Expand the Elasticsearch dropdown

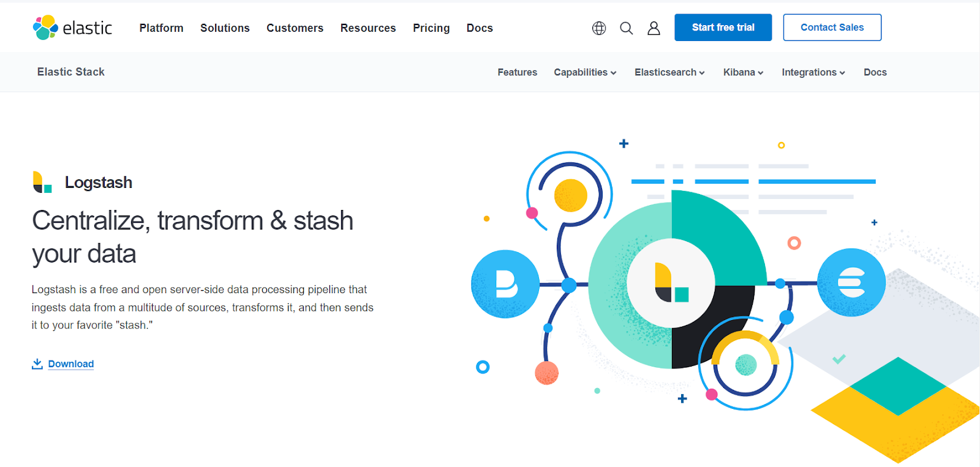pos(669,72)
